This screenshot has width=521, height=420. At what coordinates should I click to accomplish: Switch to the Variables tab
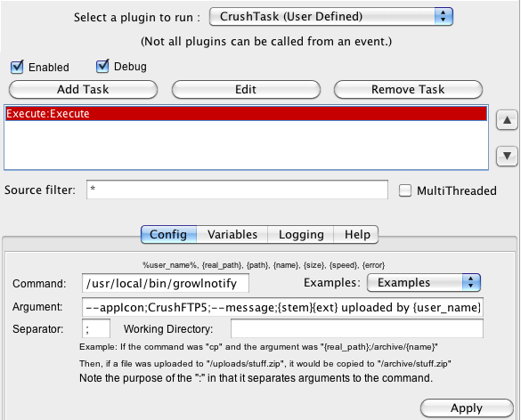[232, 234]
